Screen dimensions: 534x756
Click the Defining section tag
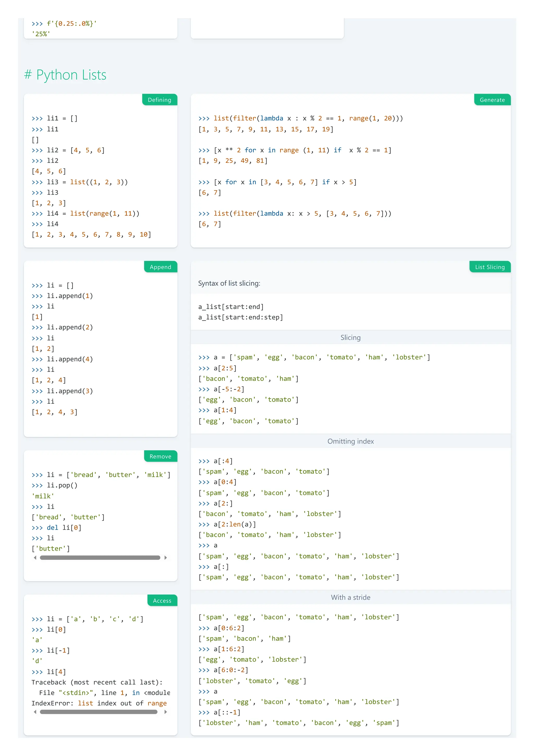pyautogui.click(x=159, y=100)
